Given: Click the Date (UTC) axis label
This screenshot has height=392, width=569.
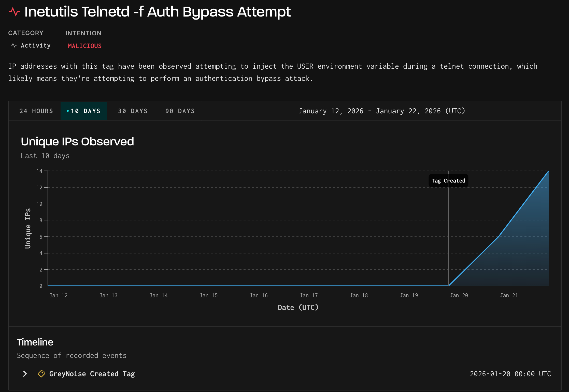Looking at the screenshot, I should [x=298, y=307].
